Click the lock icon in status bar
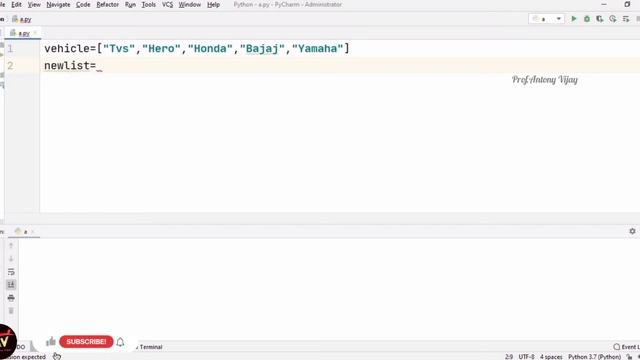The image size is (640, 360). [x=629, y=357]
